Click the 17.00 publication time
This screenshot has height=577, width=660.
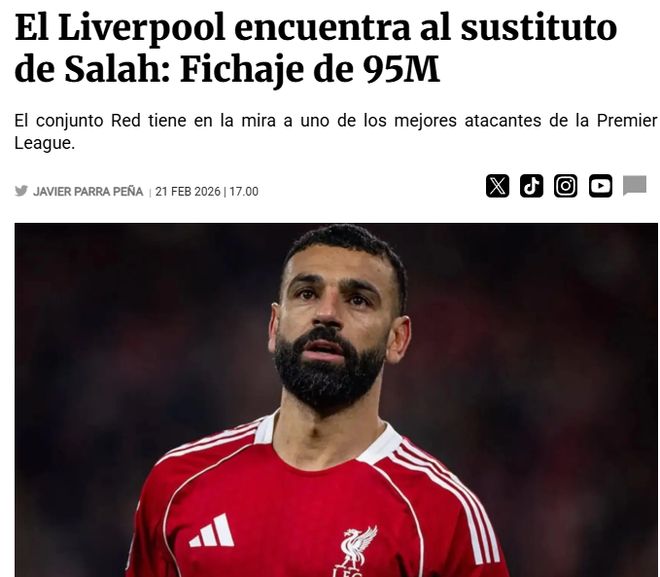pos(244,191)
